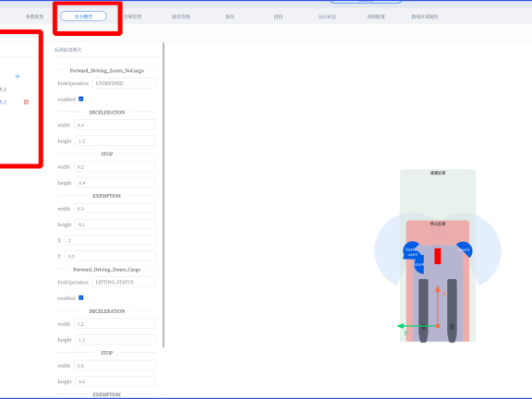Image resolution: width=532 pixels, height=399 pixels.
Task: Click the EXEMPTION Y field with value 0.5
Action: pos(110,256)
